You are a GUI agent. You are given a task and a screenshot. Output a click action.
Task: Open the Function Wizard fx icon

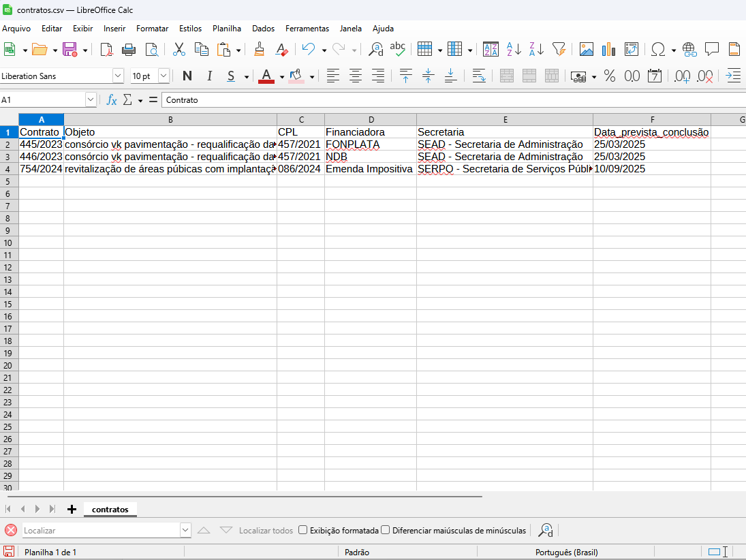[112, 100]
